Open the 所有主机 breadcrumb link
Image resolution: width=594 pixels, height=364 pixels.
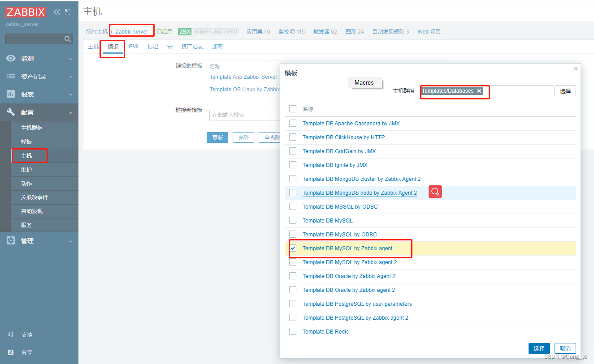click(97, 32)
